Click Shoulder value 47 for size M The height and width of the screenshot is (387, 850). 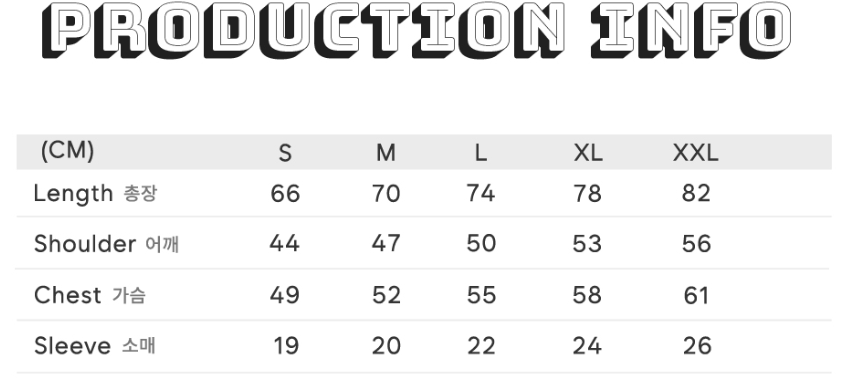coord(386,243)
